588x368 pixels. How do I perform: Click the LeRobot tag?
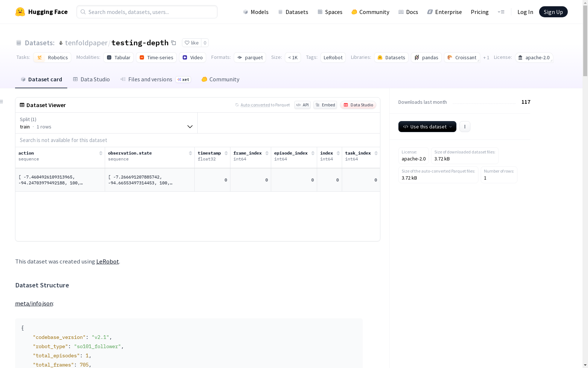[x=333, y=57]
